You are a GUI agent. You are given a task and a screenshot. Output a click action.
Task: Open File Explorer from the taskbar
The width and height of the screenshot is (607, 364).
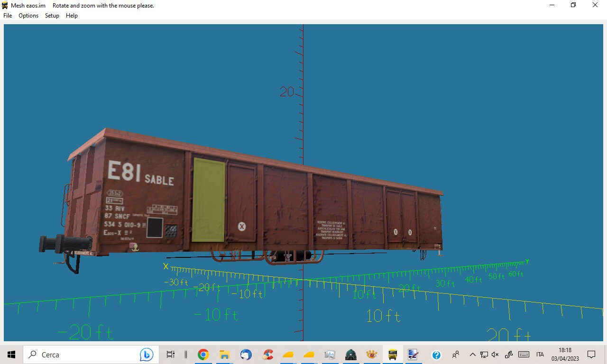(x=224, y=355)
